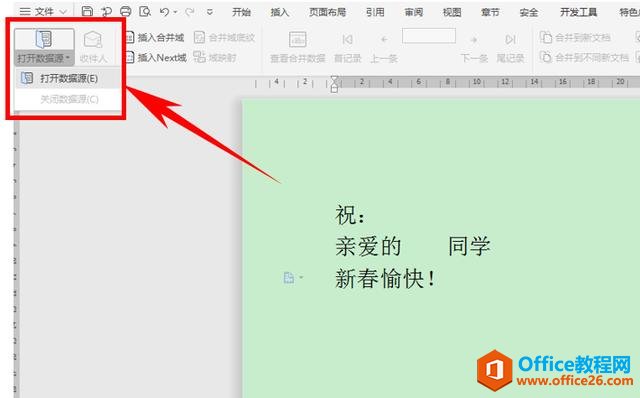Click the Undo arrow icon
640x398 pixels.
(164, 12)
